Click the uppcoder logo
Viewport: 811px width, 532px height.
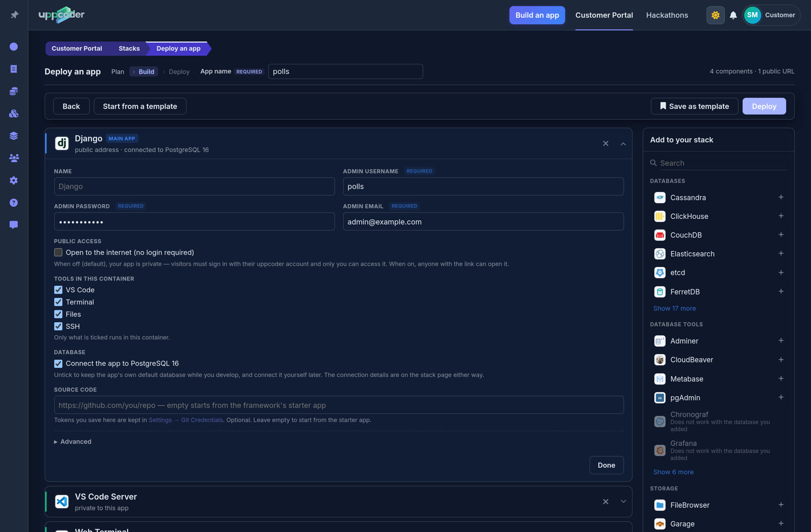(61, 15)
